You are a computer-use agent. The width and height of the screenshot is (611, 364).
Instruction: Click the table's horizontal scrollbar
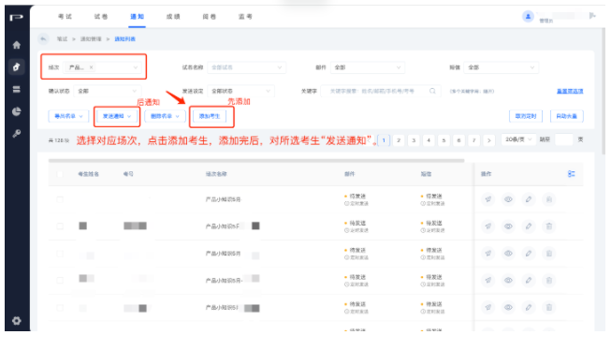tap(256, 160)
